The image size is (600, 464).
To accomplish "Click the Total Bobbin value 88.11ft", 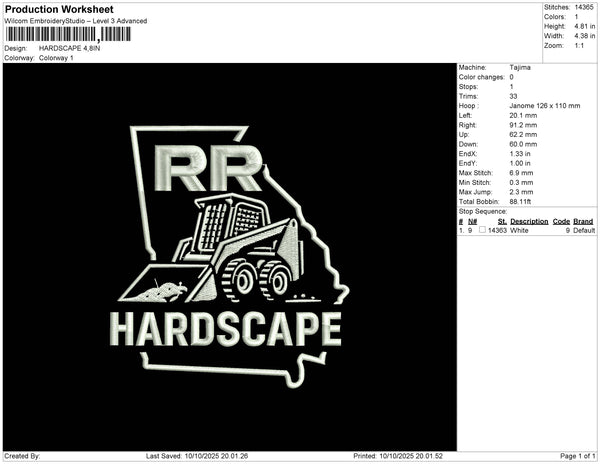I will (520, 202).
